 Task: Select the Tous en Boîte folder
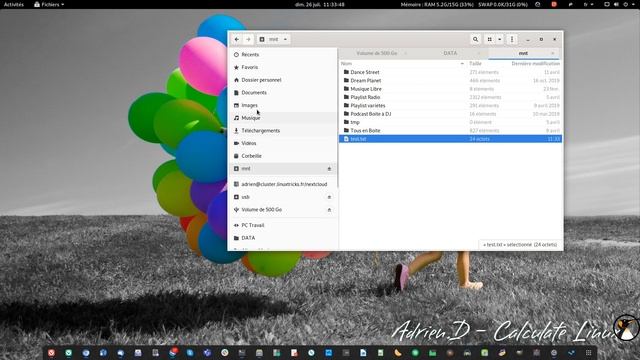(450, 130)
